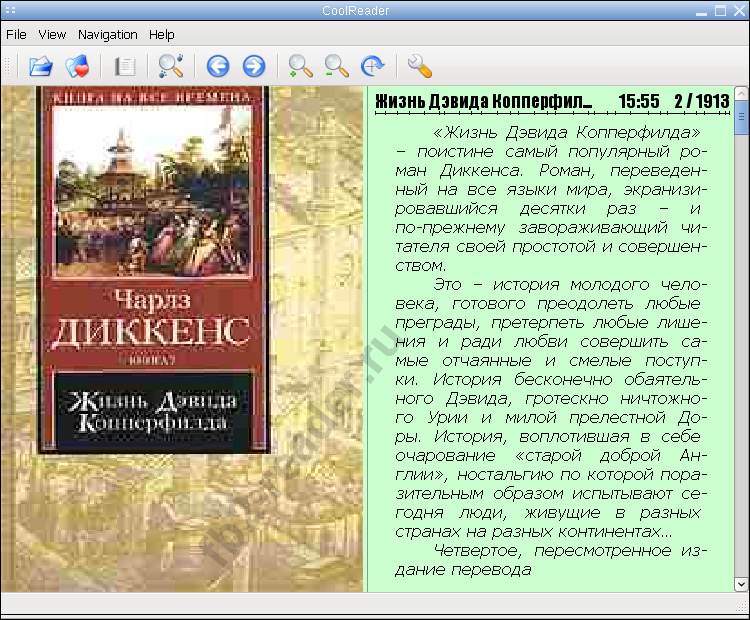Click the toolbar drag handle
The height and width of the screenshot is (620, 750).
(7, 66)
